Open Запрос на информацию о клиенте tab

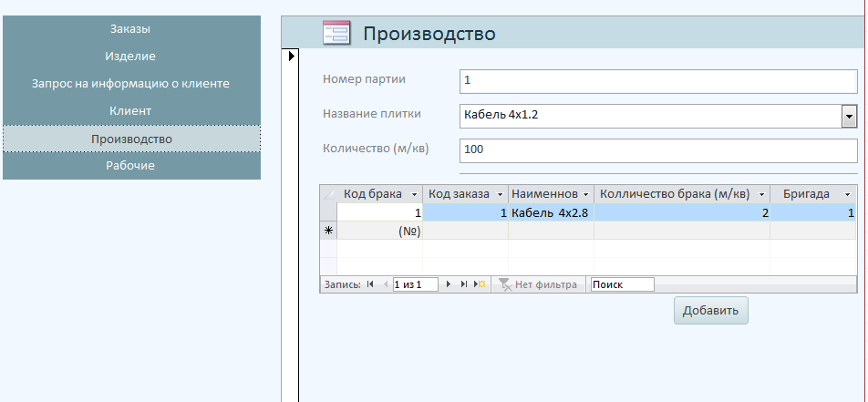pos(130,84)
